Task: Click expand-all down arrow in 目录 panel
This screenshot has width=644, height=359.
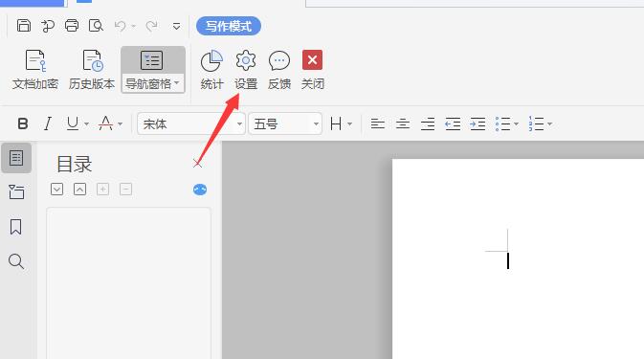Action: [57, 190]
